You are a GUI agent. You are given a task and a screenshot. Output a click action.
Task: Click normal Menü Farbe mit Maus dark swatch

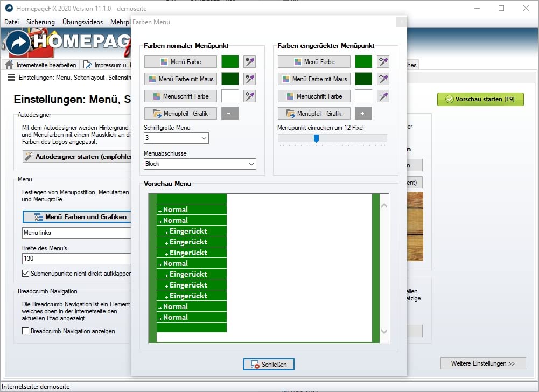229,79
